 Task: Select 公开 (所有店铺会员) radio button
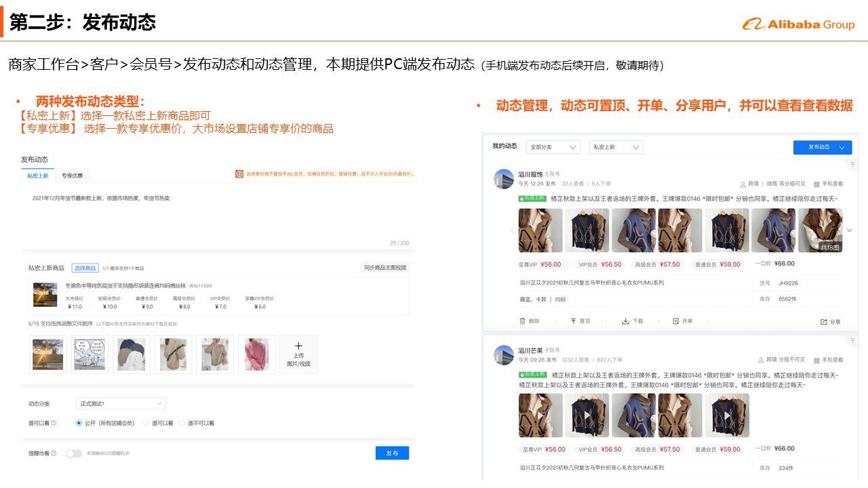click(x=79, y=423)
